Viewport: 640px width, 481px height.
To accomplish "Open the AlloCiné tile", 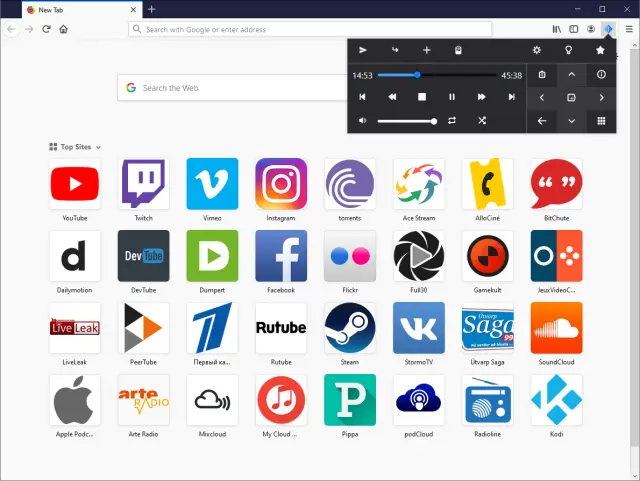I will tap(488, 184).
